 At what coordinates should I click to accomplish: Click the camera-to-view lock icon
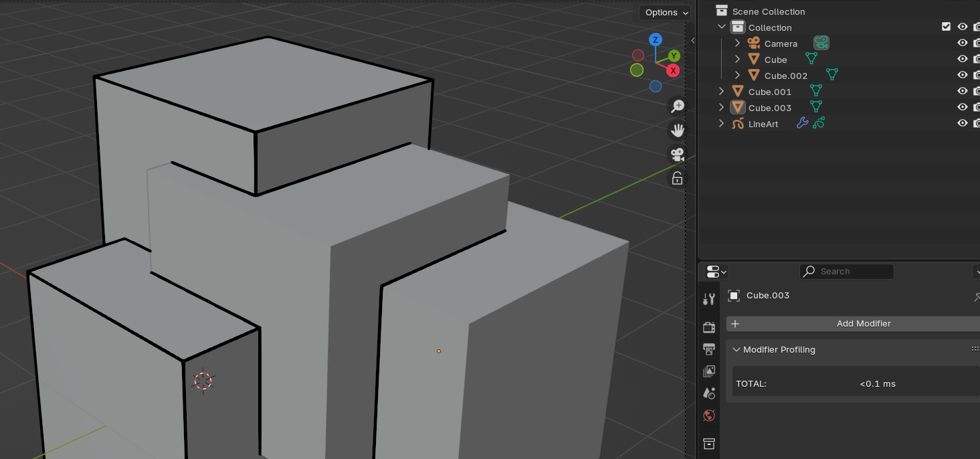pos(677,179)
